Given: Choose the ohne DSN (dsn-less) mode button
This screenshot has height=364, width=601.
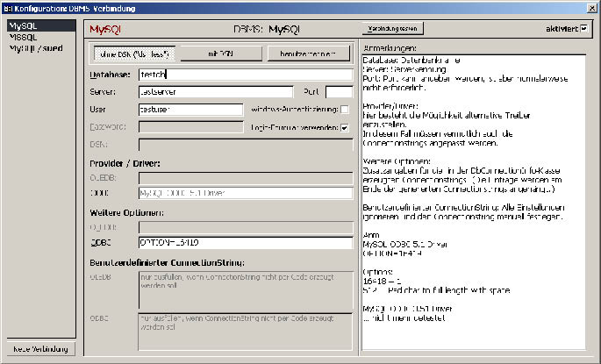Looking at the screenshot, I should (x=134, y=54).
